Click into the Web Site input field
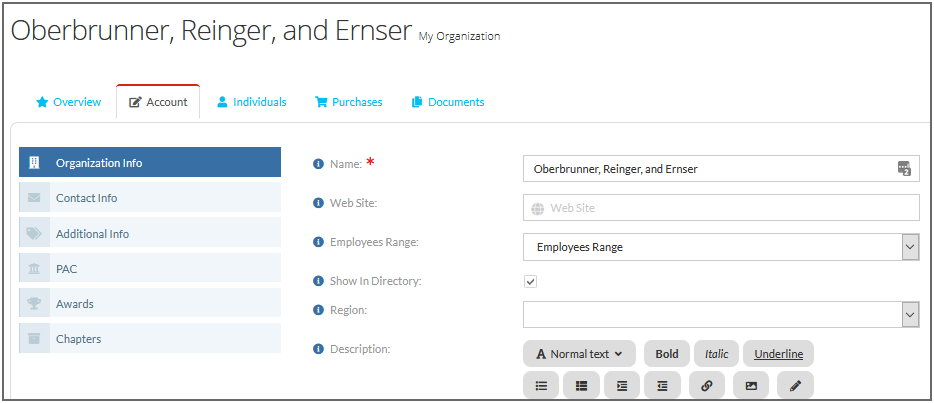934x403 pixels. pos(721,208)
